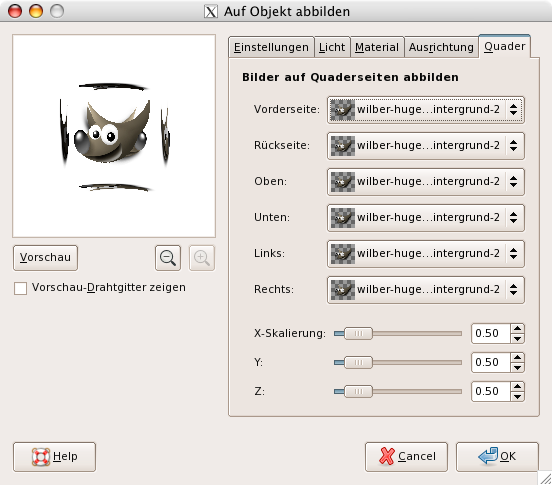Click the X-Skalierung slider handle
Screen dimensions: 552x485
(x=358, y=333)
